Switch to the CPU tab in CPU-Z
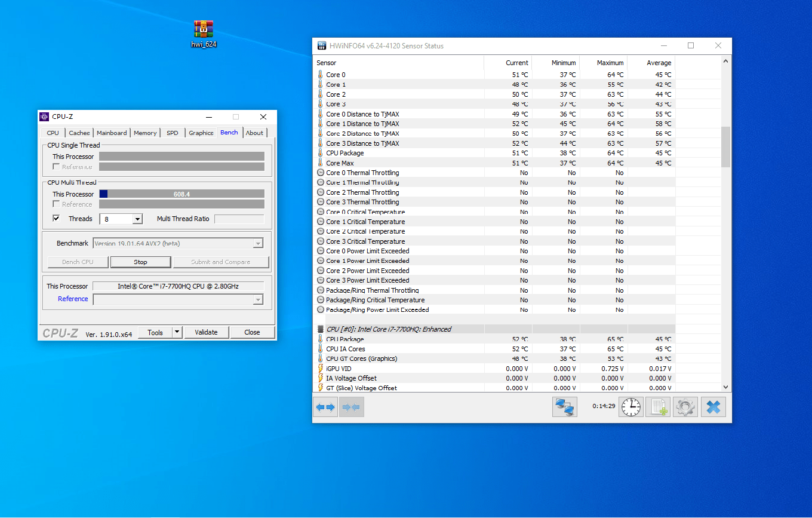This screenshot has width=812, height=518. coord(53,133)
